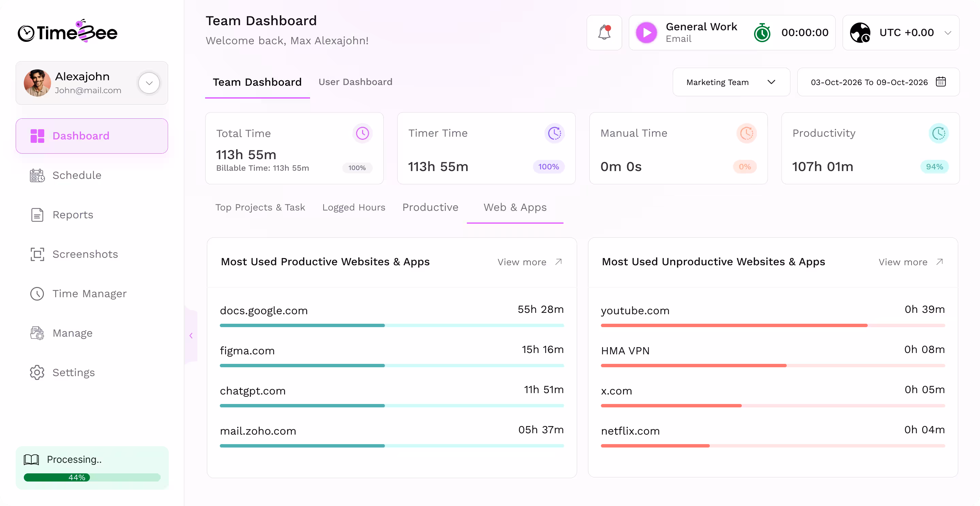
Task: Click the Total Time clock icon
Action: [362, 133]
